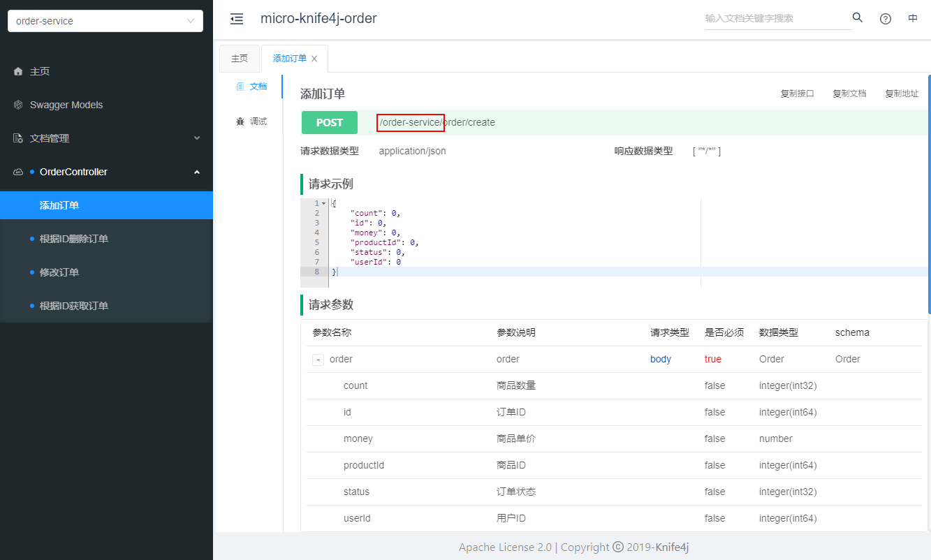The image size is (931, 560).
Task: Select 添加订单 in the sidebar
Action: tap(106, 205)
